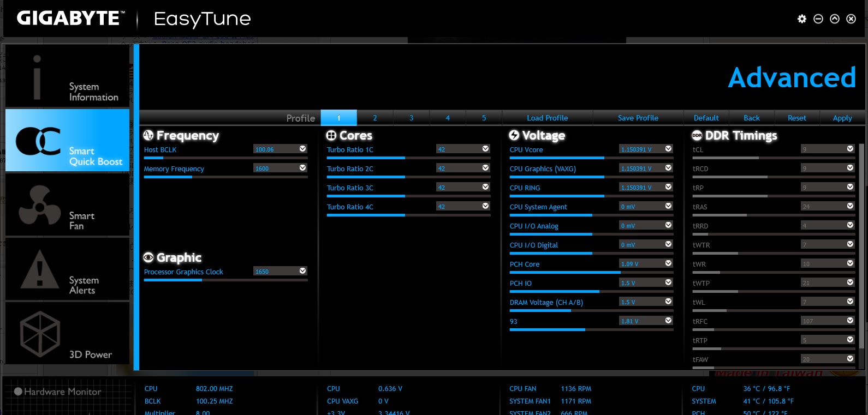Open EasyTune settings gear
The height and width of the screenshot is (415, 868).
801,19
